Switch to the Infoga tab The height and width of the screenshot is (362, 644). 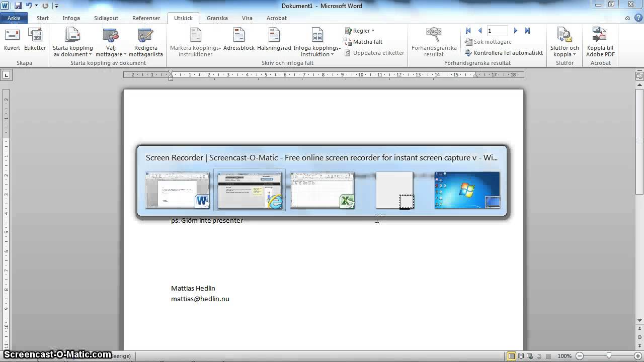[x=71, y=18]
